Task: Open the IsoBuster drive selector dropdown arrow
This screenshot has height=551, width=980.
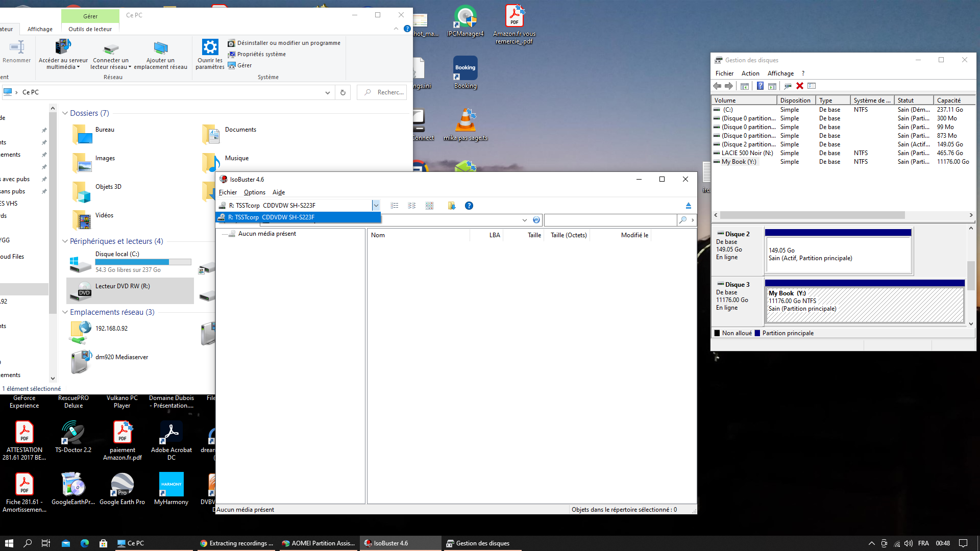Action: (376, 206)
